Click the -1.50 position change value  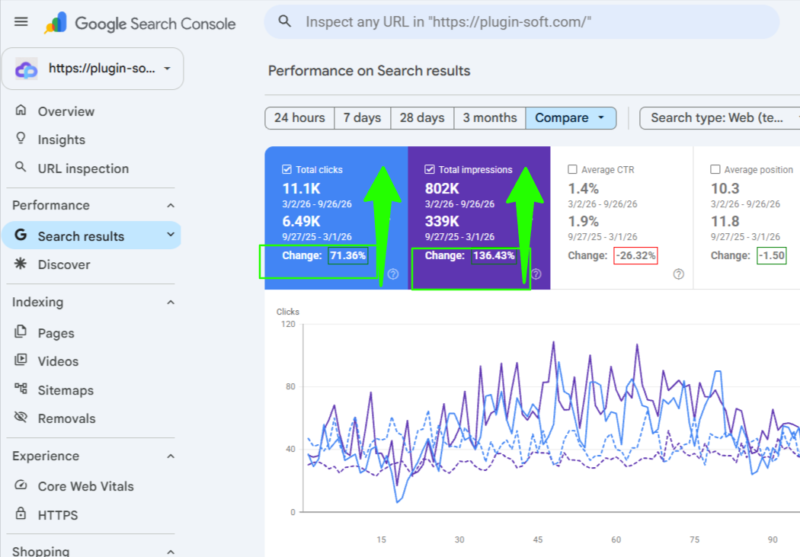tap(772, 256)
